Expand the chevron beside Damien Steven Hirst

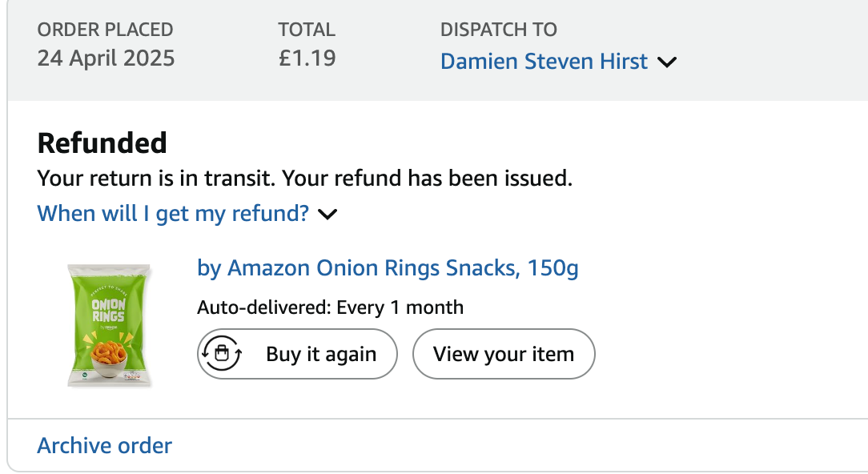point(666,62)
